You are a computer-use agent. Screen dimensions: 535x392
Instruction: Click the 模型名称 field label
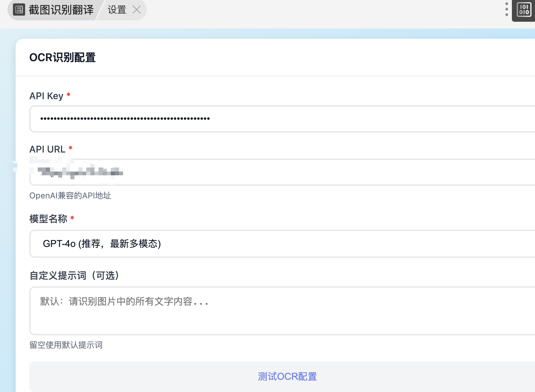point(48,219)
